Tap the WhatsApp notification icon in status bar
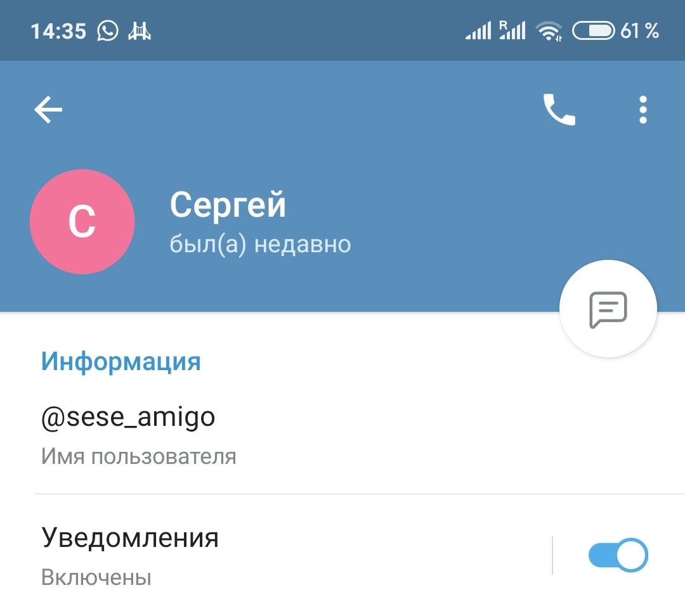This screenshot has height=616, width=685. pyautogui.click(x=107, y=30)
